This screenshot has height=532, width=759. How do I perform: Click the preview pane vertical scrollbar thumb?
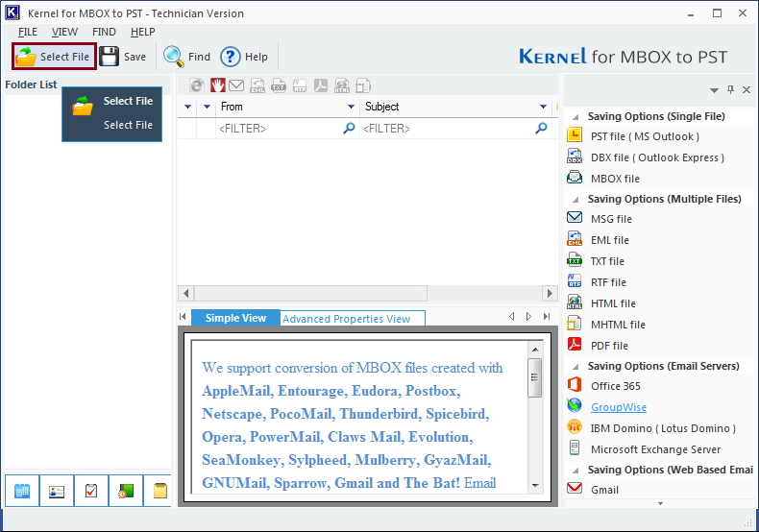click(535, 377)
